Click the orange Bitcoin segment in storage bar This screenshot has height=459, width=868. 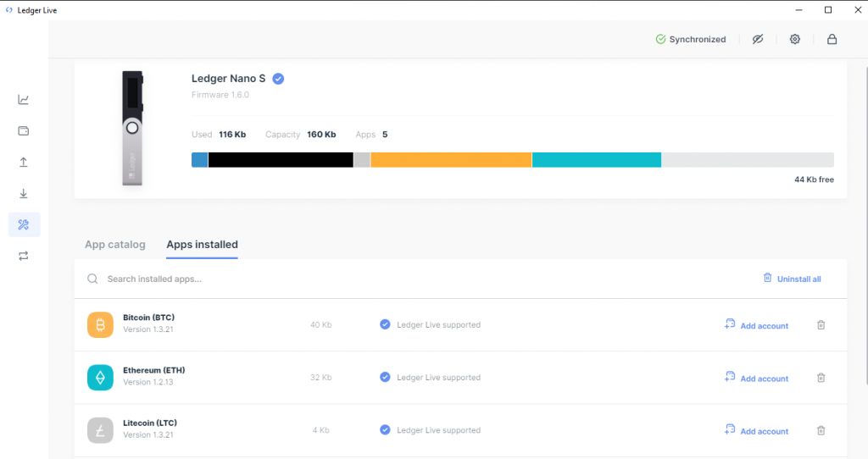(x=451, y=160)
